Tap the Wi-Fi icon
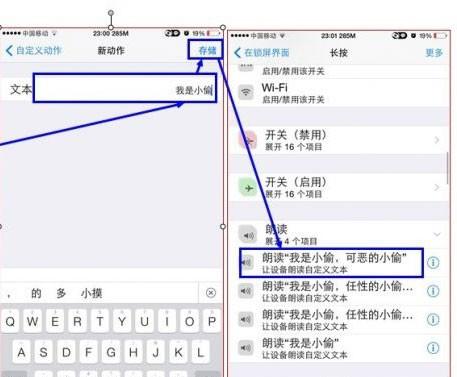Screen dimensions: 457x377 pos(246,92)
